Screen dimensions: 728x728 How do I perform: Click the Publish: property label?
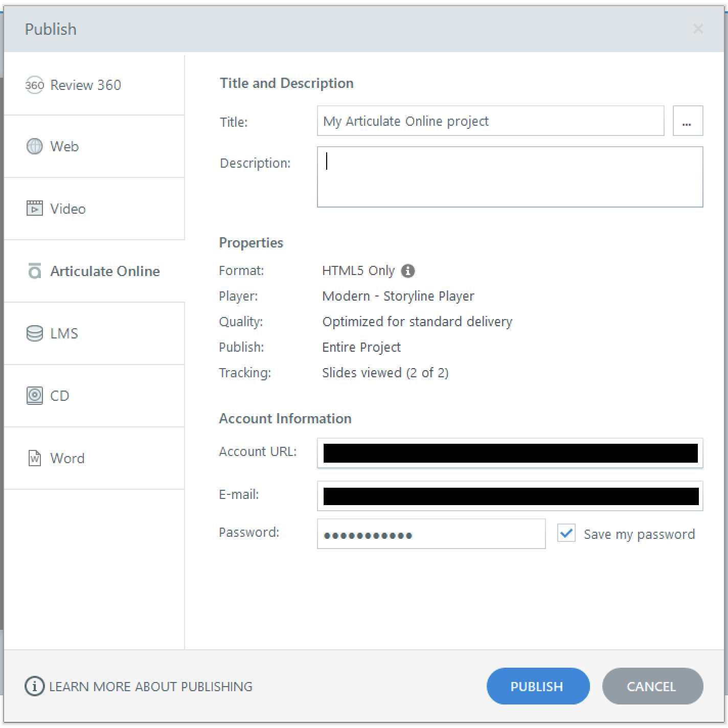point(241,347)
